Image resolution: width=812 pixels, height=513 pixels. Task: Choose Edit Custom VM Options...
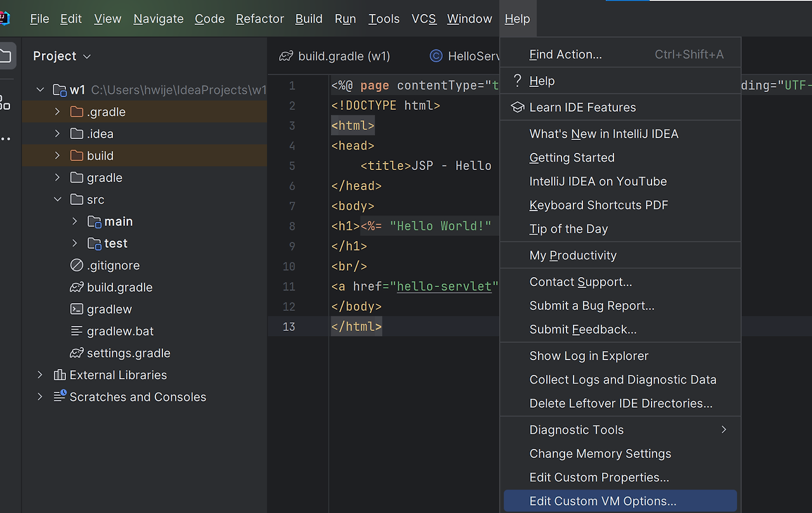pos(620,501)
